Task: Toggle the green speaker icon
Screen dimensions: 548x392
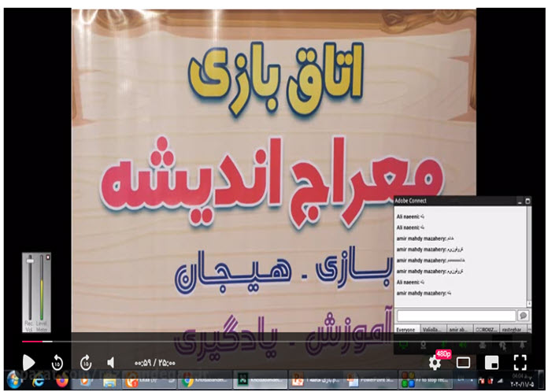Action: pyautogui.click(x=463, y=346)
